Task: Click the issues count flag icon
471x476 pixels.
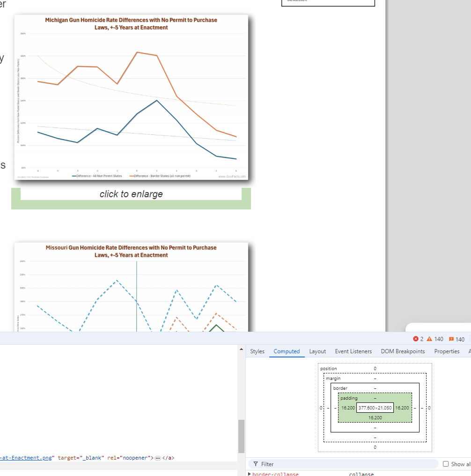Action: (451, 339)
